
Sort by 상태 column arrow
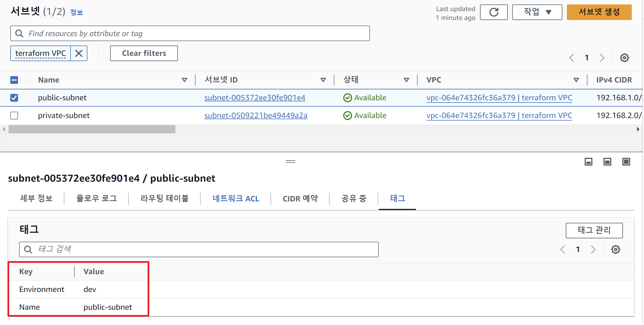(x=406, y=80)
